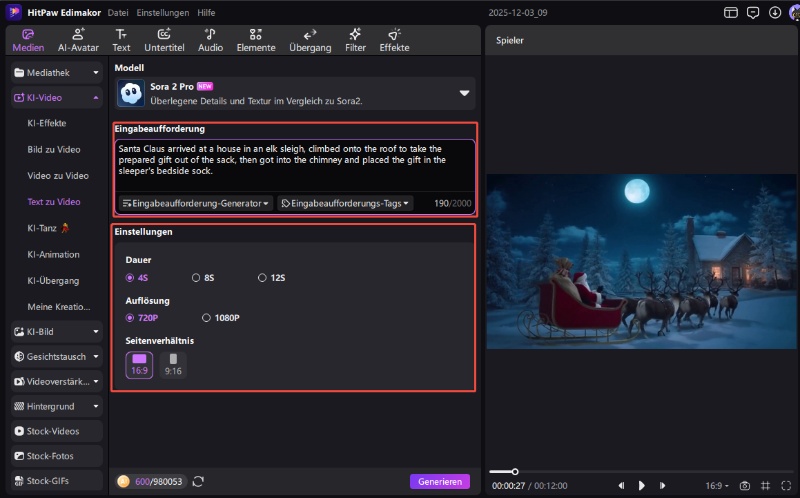Step to the next frame

[662, 485]
